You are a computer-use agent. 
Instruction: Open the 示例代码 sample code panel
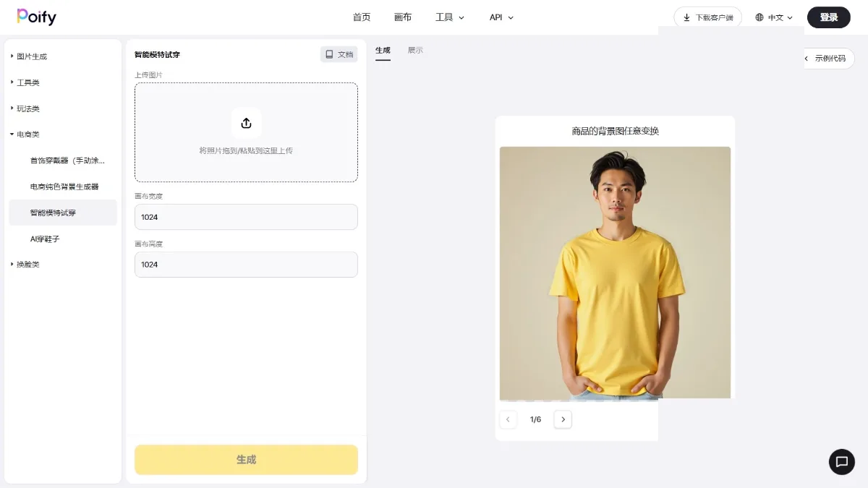(830, 59)
